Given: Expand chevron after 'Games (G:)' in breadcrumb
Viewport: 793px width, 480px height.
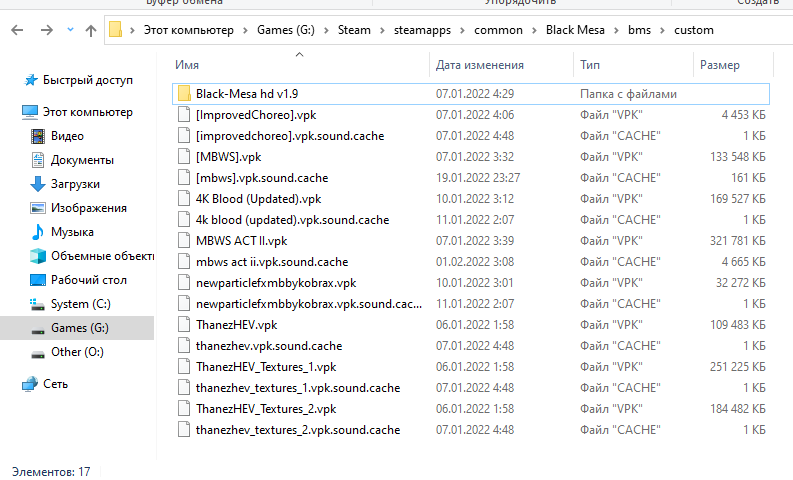Looking at the screenshot, I should click(x=326, y=30).
